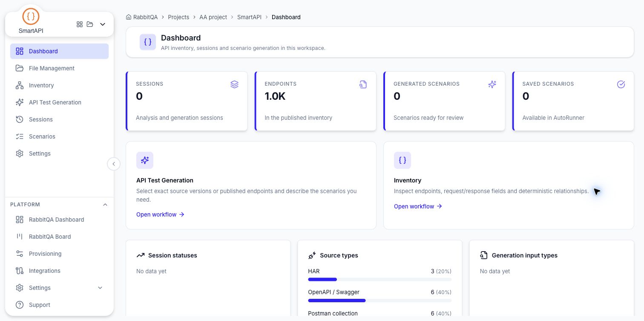This screenshot has height=321, width=644.
Task: Navigate to Projects breadcrumb
Action: click(x=178, y=17)
